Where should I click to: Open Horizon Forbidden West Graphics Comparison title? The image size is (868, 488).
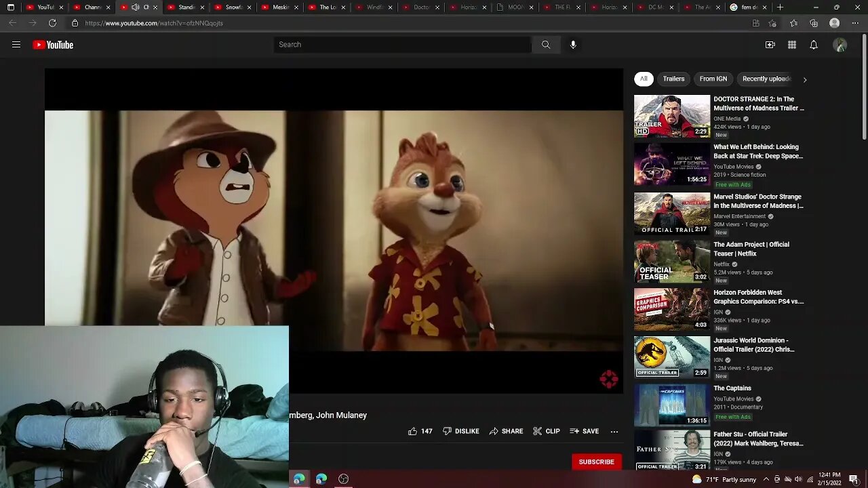coord(758,297)
